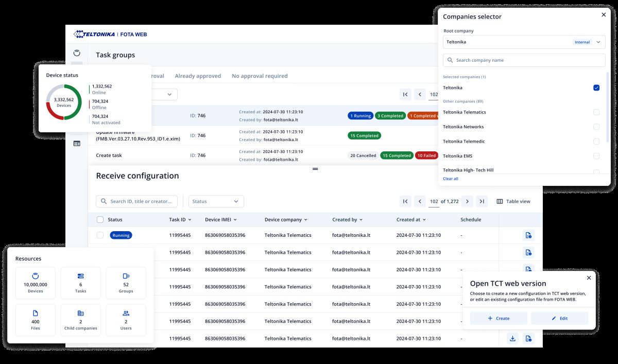The height and width of the screenshot is (364, 618).
Task: Click the Teltonika FOTA WEB logo
Action: coord(110,34)
